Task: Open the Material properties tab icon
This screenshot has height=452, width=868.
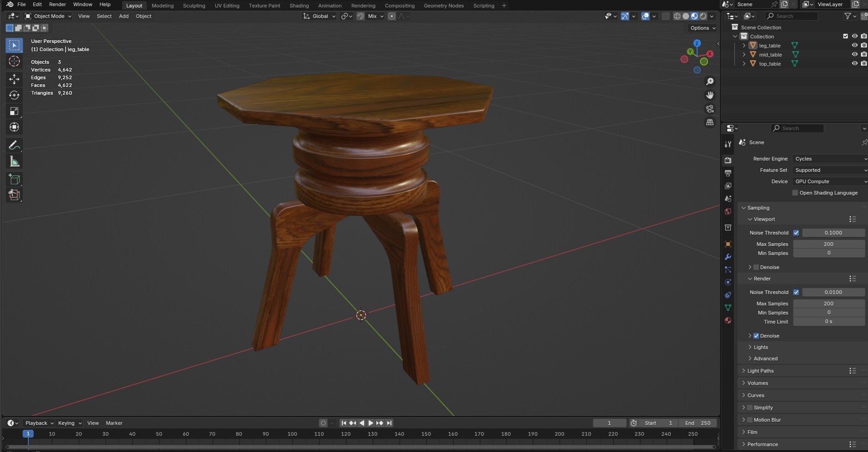Action: click(728, 320)
